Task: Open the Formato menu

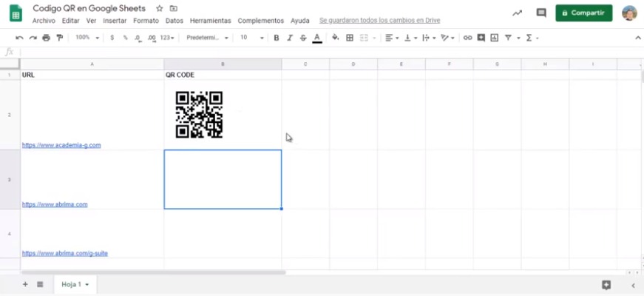Action: click(146, 21)
